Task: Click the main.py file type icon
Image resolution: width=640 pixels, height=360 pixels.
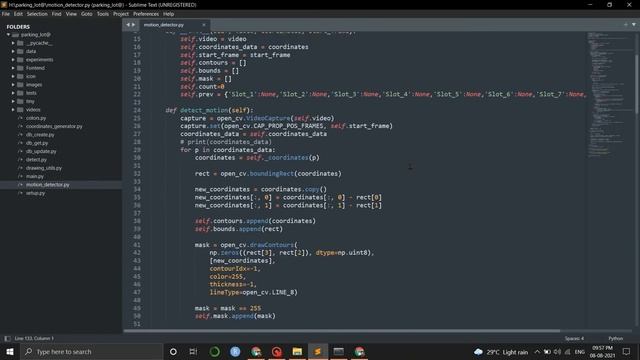Action: (x=20, y=176)
